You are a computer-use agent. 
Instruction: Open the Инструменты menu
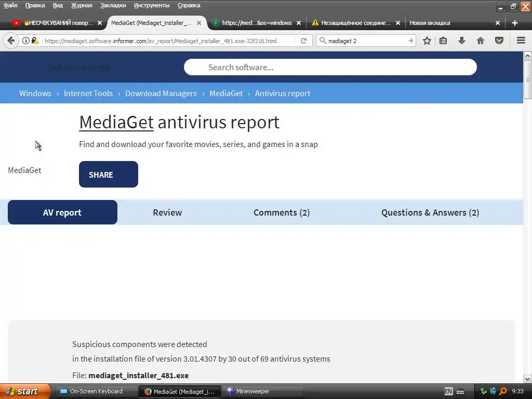pyautogui.click(x=152, y=5)
